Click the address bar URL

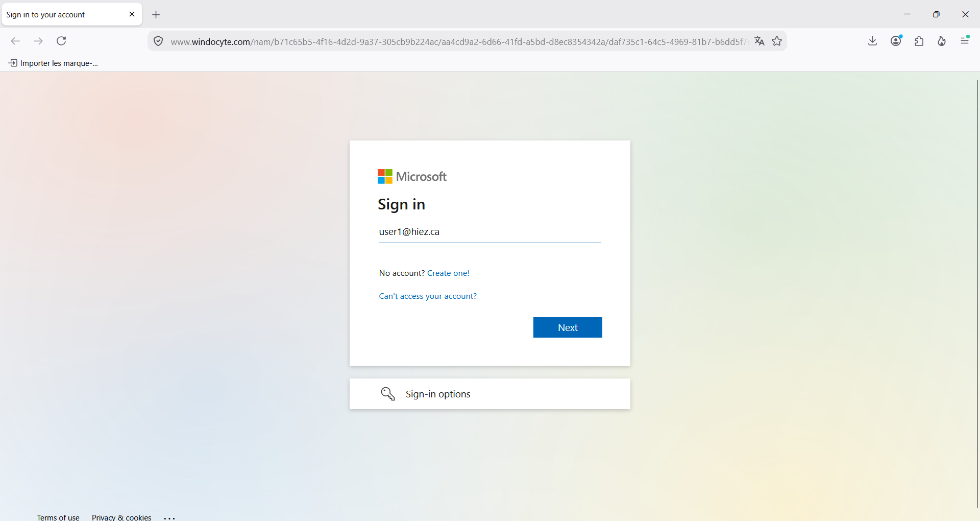(458, 42)
